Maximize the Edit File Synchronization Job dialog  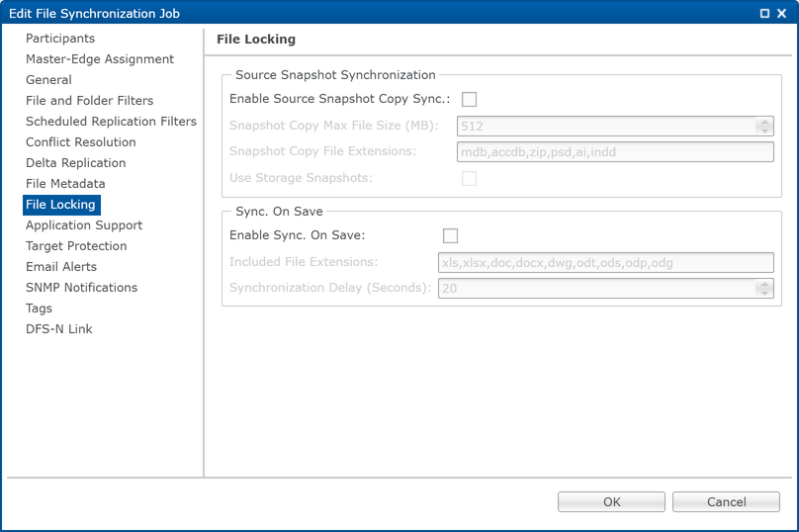pyautogui.click(x=764, y=14)
